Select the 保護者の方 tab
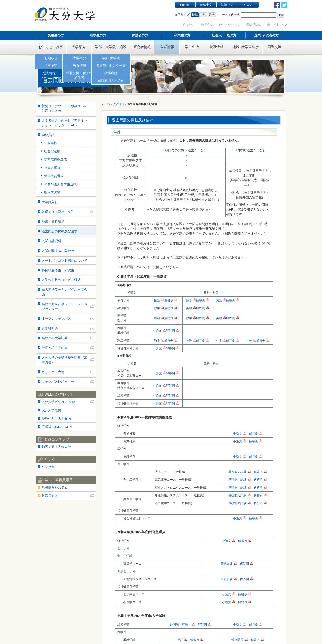Viewport: 322px width, 644px height. (140, 35)
